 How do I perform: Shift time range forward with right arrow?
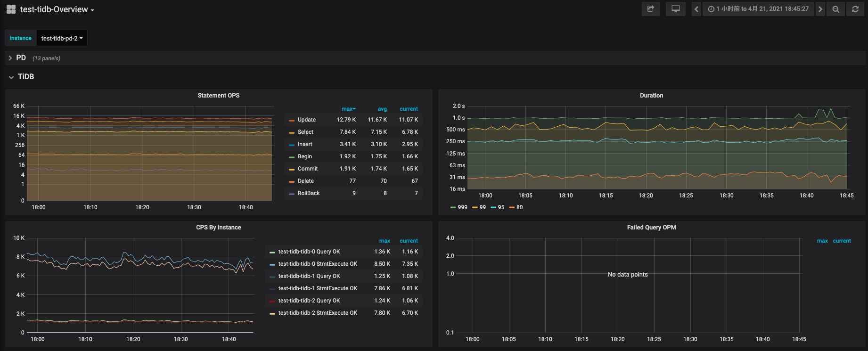[x=820, y=9]
